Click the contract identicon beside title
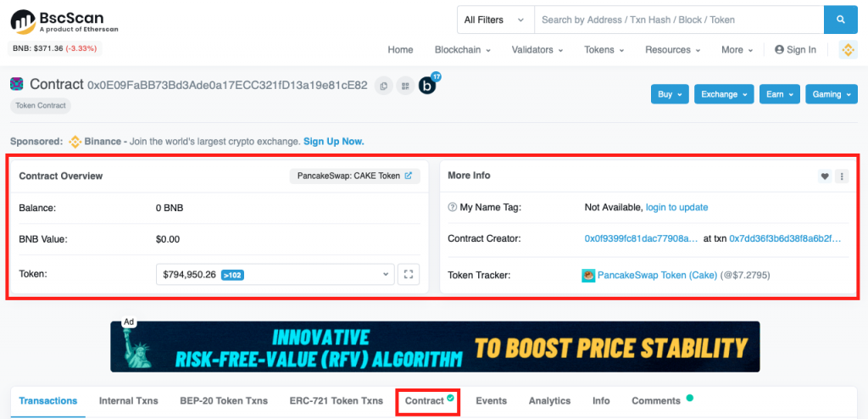 click(x=17, y=84)
